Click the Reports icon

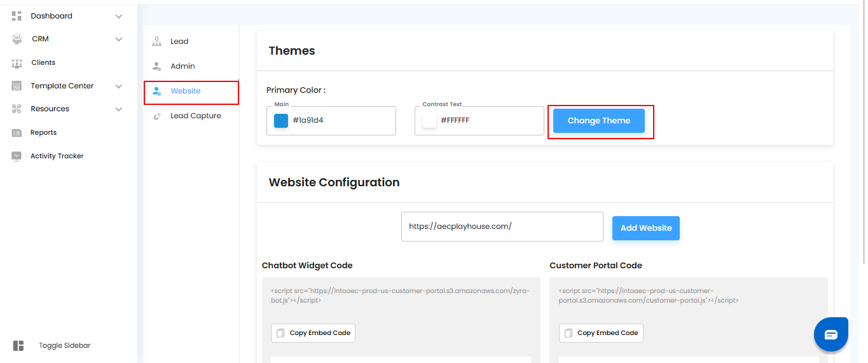17,133
